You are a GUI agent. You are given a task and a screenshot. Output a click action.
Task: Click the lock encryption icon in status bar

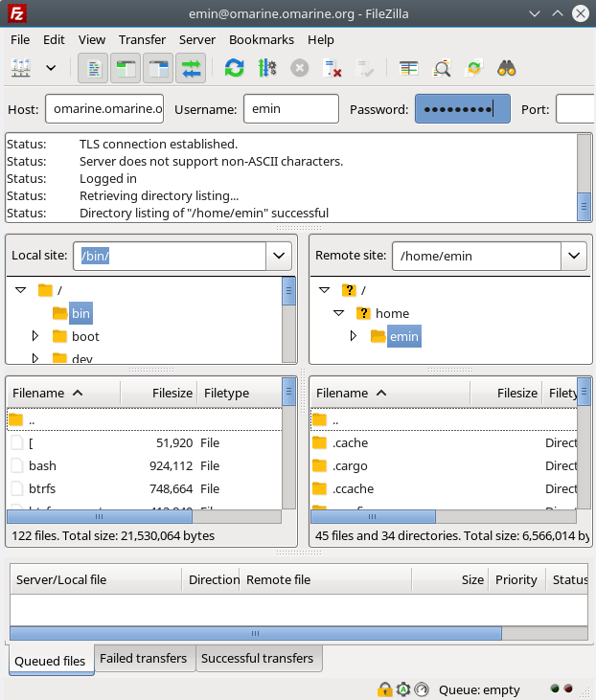(384, 689)
